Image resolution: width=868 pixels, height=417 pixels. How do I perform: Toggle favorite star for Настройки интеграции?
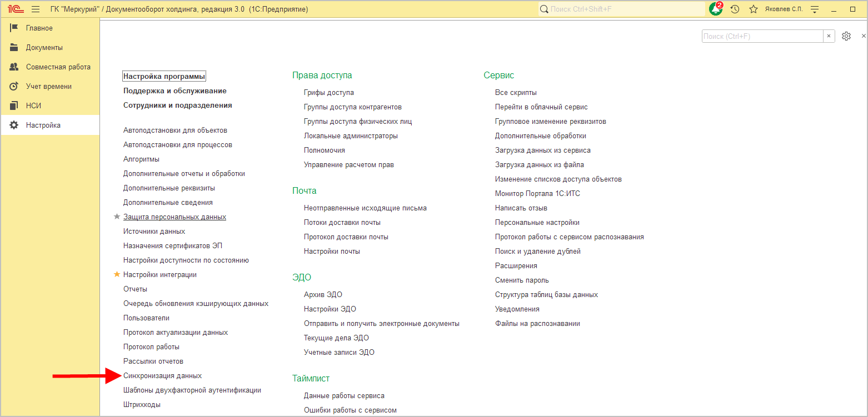(117, 274)
